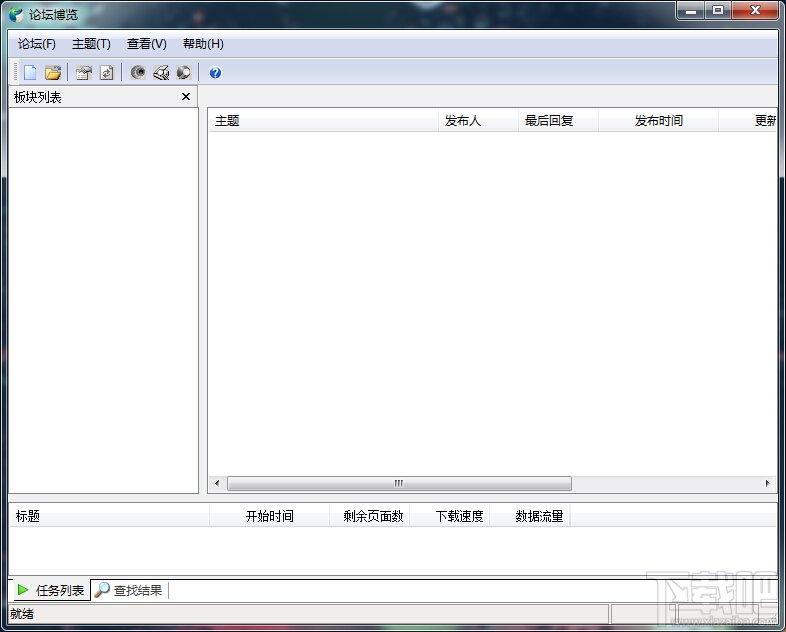786x632 pixels.
Task: Open the 查看(V) menu
Action: click(147, 44)
